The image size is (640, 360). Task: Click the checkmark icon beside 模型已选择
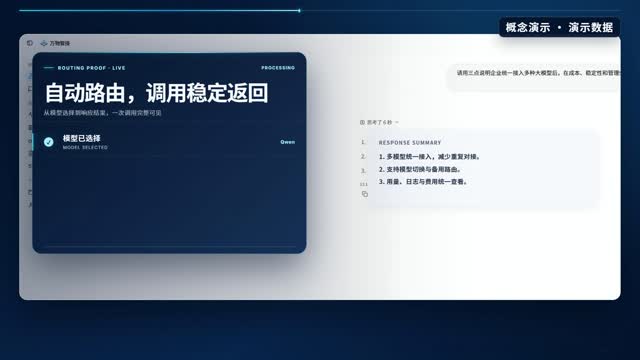click(x=49, y=142)
